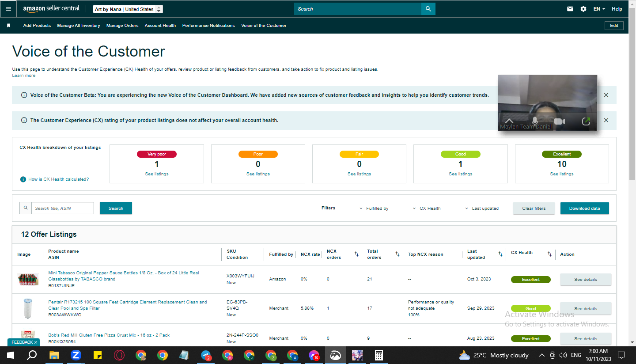Click the search magnifier button in top bar
Screen dimensions: 636x364
click(428, 9)
